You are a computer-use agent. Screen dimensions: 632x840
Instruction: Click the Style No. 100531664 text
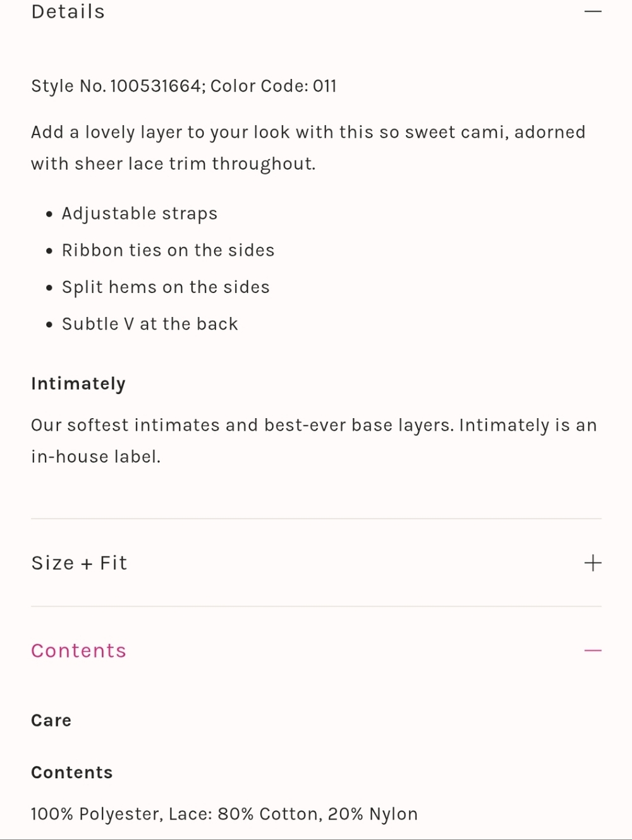[117, 86]
